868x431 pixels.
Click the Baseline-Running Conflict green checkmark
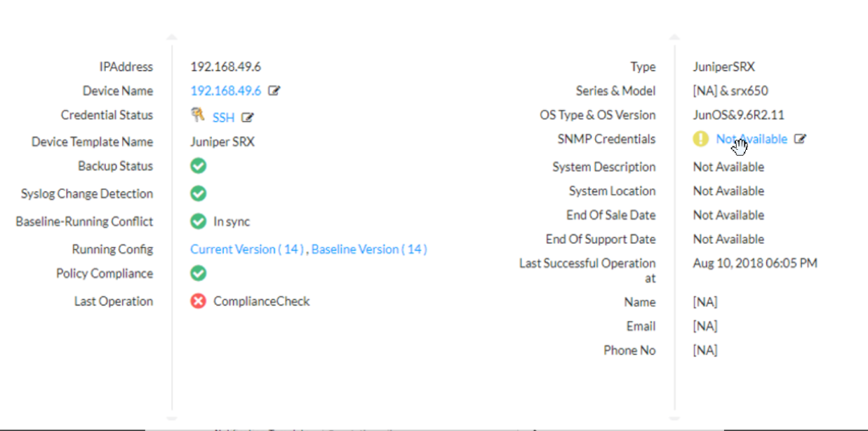(198, 221)
